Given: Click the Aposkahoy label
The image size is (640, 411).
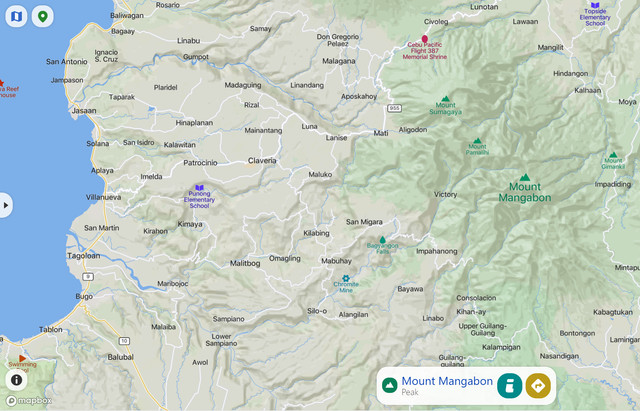Looking at the screenshot, I should 359,96.
